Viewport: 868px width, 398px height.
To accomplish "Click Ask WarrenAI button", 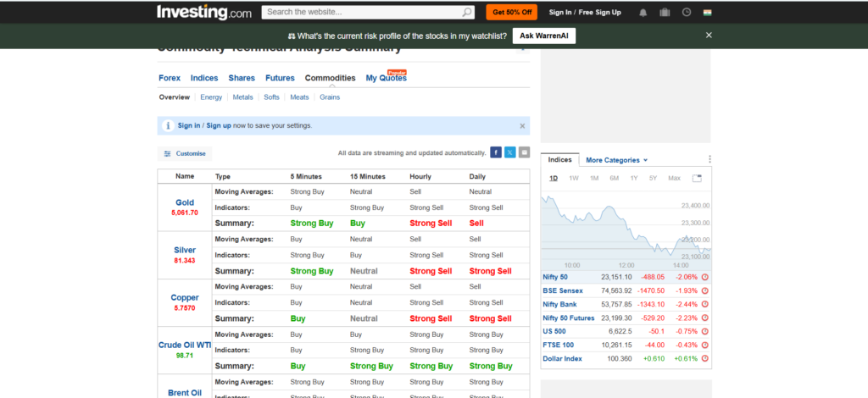I will pyautogui.click(x=544, y=36).
